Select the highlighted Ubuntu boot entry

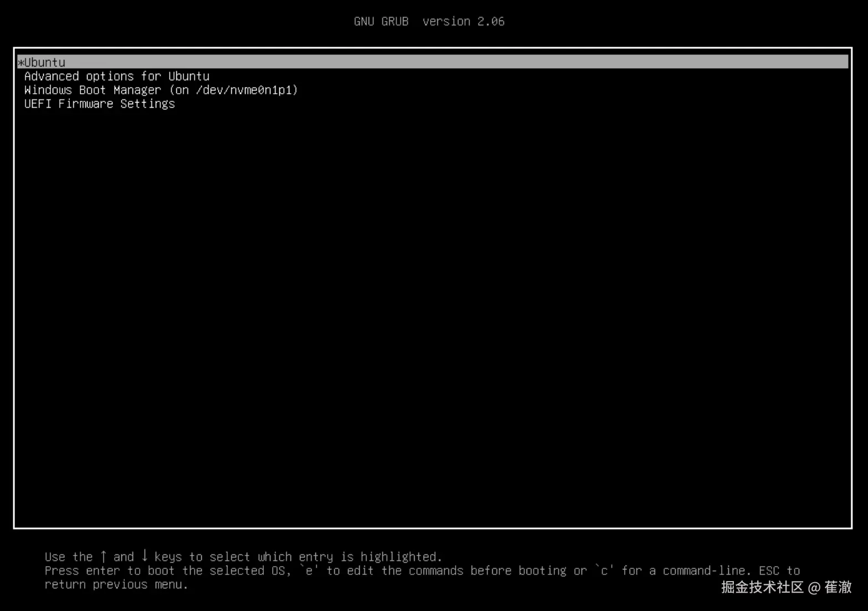click(x=432, y=62)
